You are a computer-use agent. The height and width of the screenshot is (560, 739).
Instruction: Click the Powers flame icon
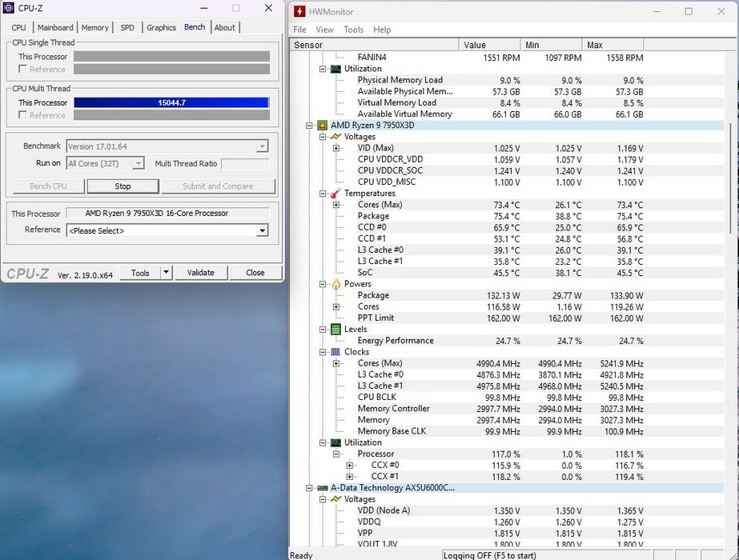point(335,284)
